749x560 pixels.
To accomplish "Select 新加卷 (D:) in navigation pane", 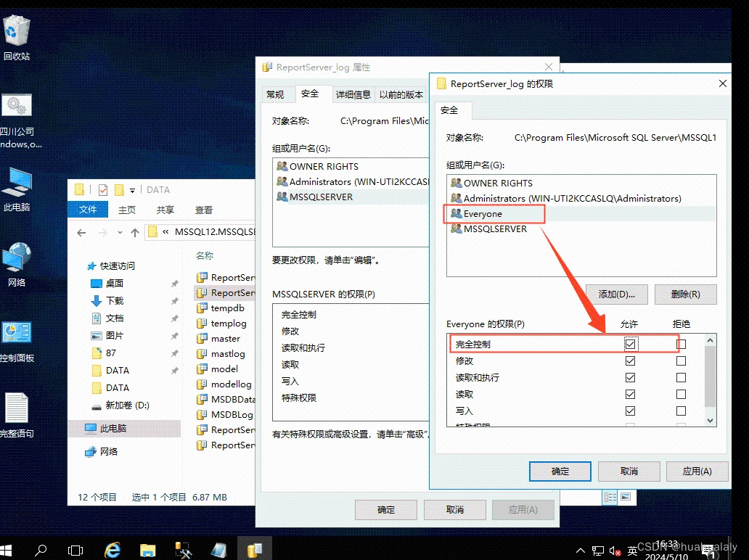I will (127, 405).
